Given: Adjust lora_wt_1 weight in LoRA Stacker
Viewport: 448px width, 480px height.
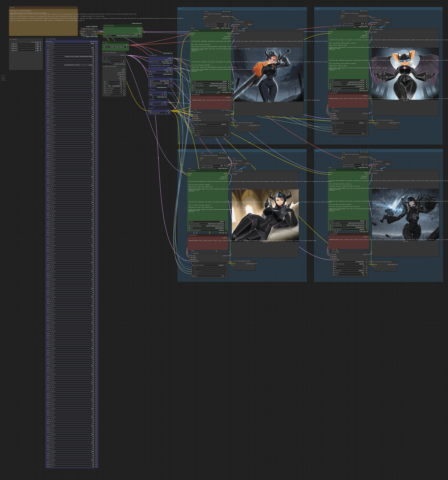Looking at the screenshot, I should tap(72, 50).
